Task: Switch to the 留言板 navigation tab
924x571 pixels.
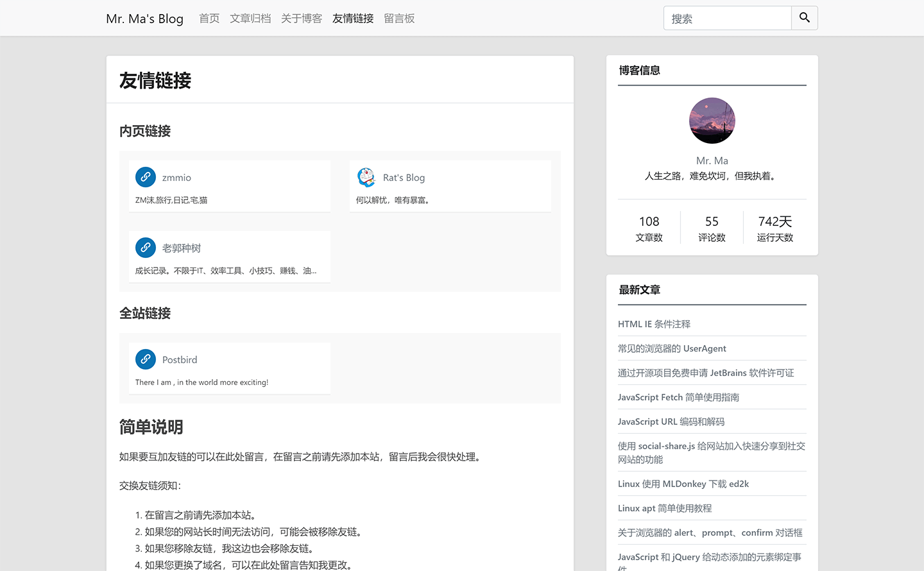Action: click(399, 18)
